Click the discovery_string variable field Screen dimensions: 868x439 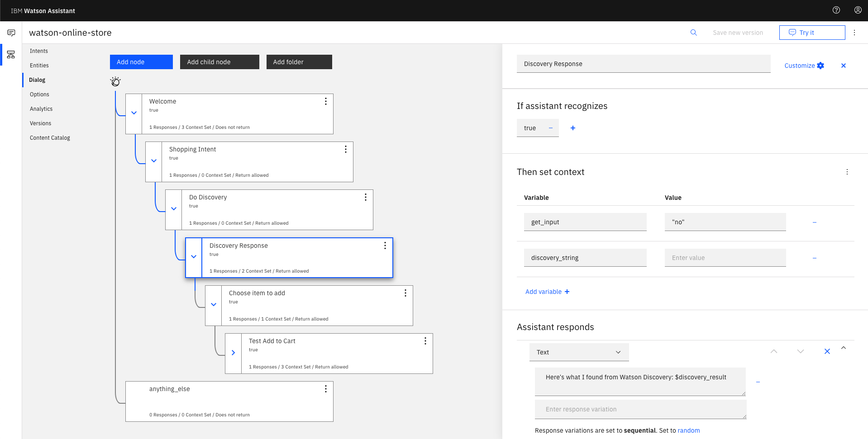585,258
